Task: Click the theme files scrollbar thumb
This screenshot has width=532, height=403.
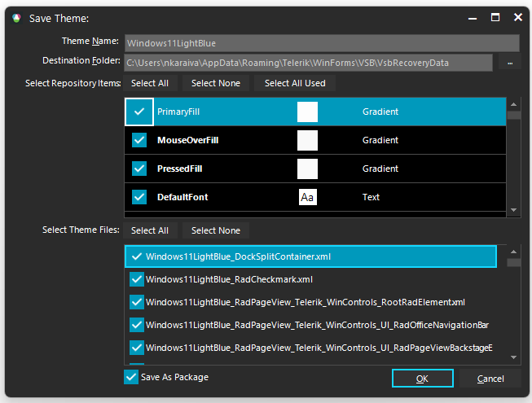Action: 514,262
